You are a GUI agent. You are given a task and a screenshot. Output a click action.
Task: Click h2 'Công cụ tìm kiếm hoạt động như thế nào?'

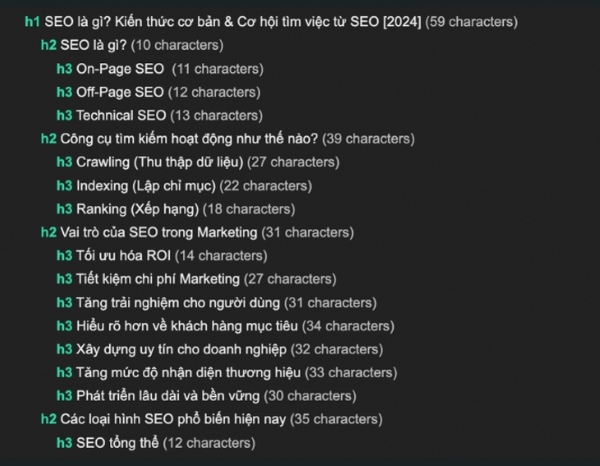click(189, 139)
